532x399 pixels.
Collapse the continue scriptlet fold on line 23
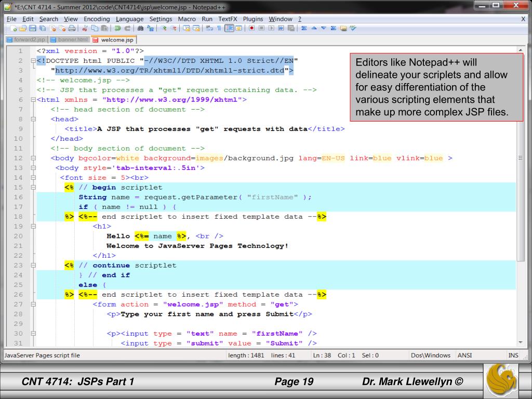pos(33,265)
